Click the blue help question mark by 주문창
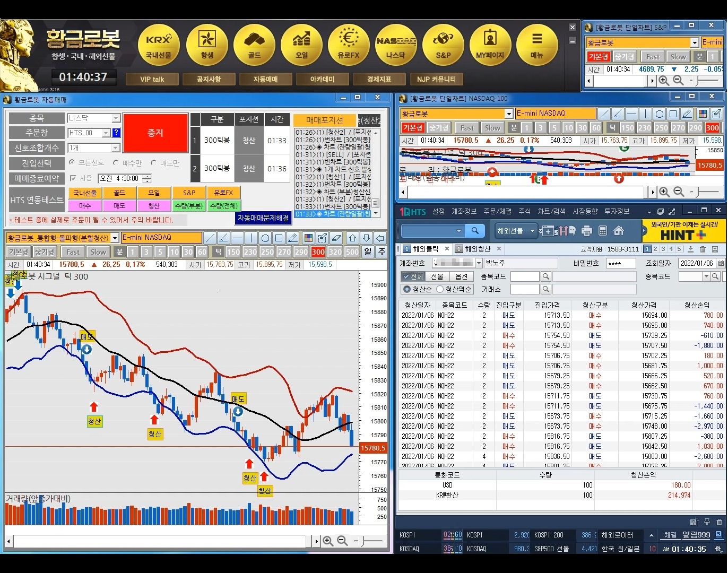Screen dimensions: 728x573 [116, 133]
